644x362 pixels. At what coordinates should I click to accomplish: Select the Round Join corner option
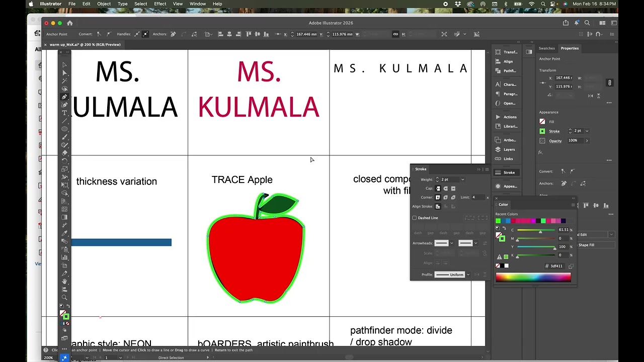446,198
